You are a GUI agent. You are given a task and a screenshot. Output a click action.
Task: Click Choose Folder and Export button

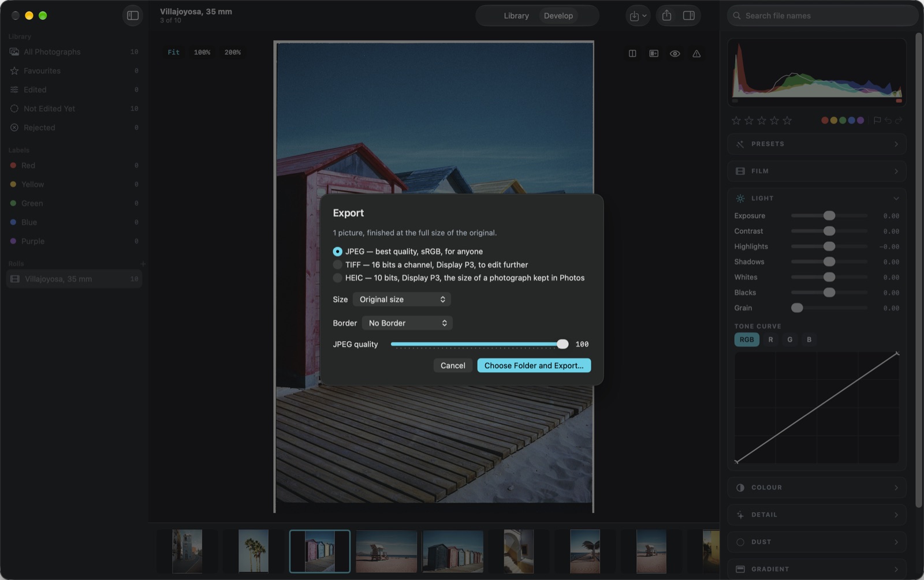point(534,365)
